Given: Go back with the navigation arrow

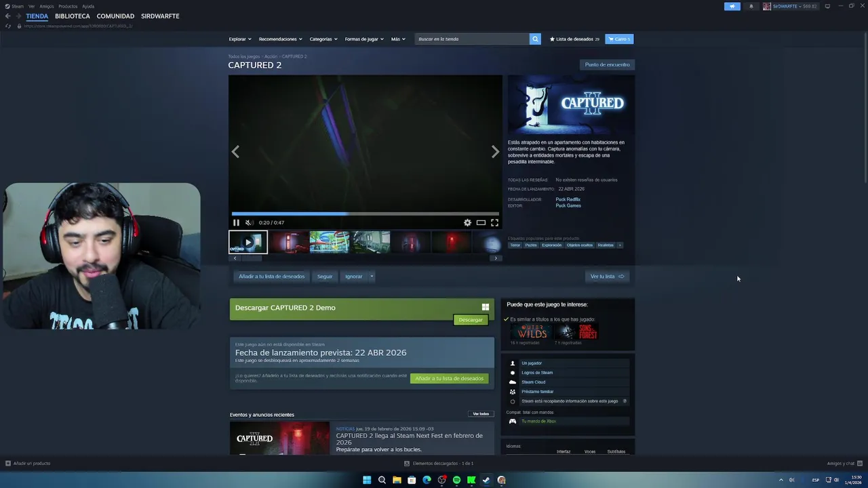Looking at the screenshot, I should 7,16.
